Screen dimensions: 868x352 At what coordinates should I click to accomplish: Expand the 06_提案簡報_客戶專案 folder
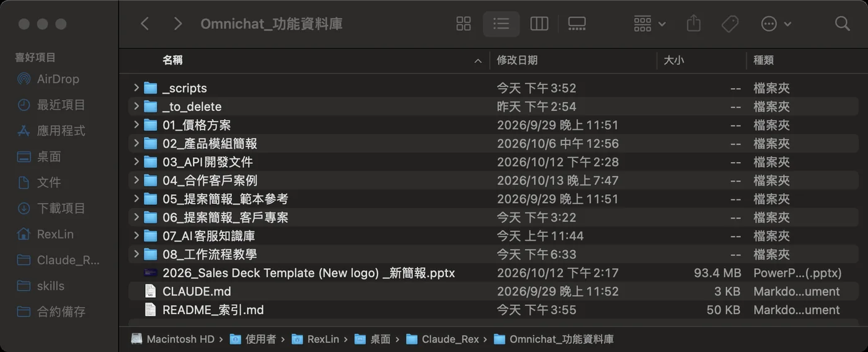point(136,217)
